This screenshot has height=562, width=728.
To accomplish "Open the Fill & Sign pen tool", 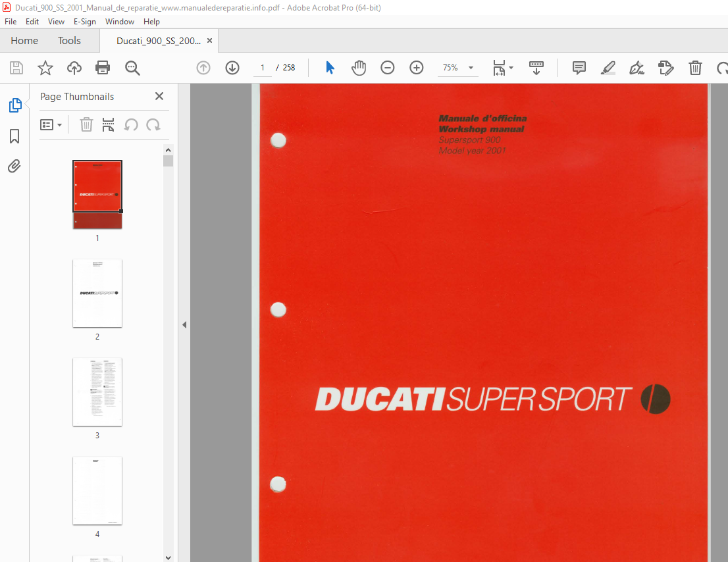I will [637, 68].
